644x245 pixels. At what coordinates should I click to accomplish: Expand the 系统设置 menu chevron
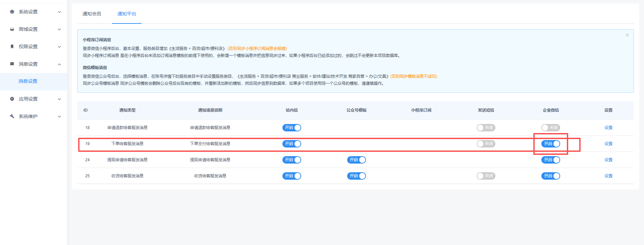pyautogui.click(x=59, y=12)
